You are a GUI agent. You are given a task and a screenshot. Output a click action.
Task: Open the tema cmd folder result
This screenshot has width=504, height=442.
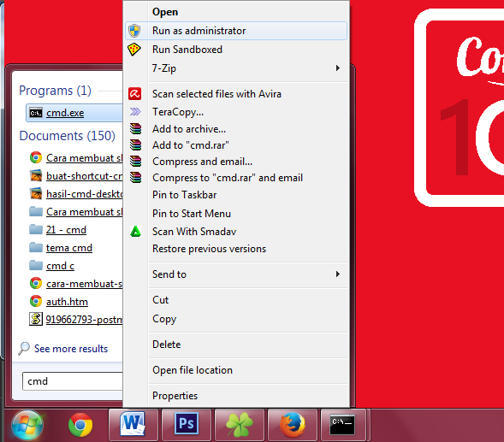click(69, 248)
